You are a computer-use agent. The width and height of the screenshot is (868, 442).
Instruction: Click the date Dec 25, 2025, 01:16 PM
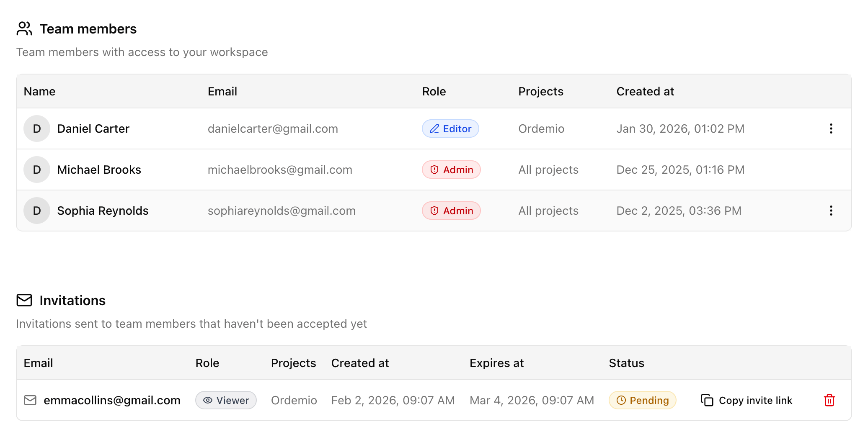click(680, 170)
